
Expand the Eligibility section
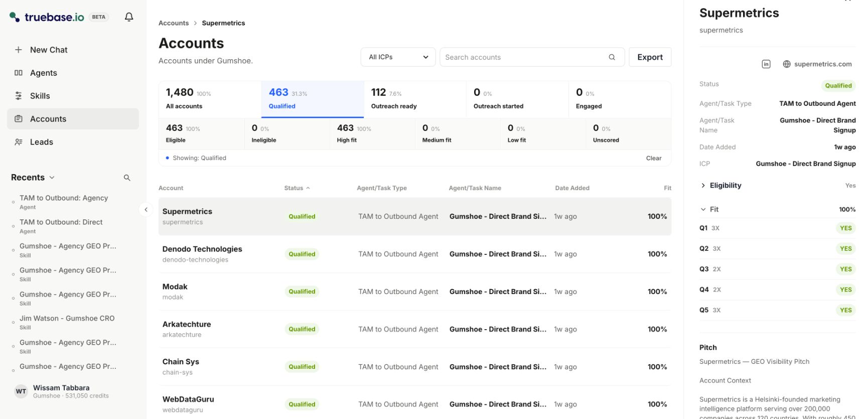(778, 186)
